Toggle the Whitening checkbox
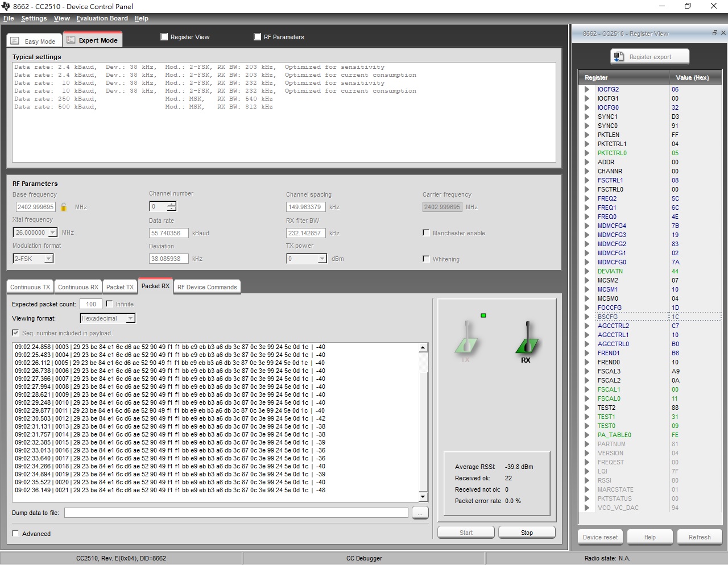728x565 pixels. [426, 259]
